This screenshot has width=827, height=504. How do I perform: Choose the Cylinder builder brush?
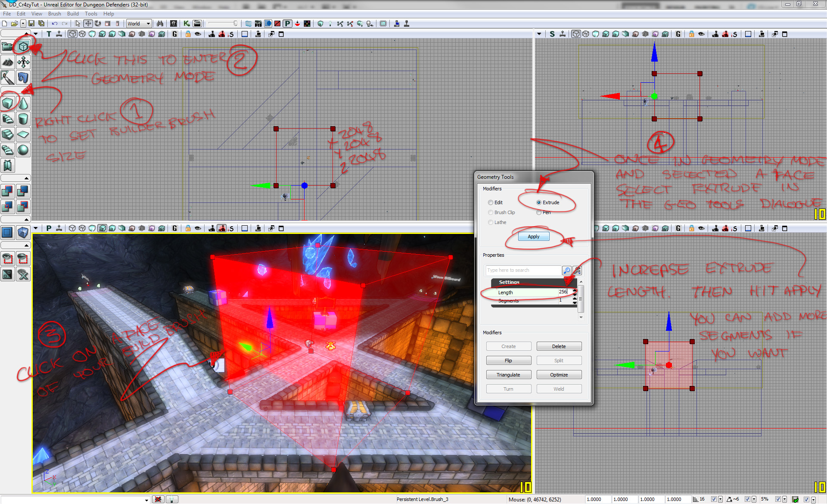click(23, 119)
